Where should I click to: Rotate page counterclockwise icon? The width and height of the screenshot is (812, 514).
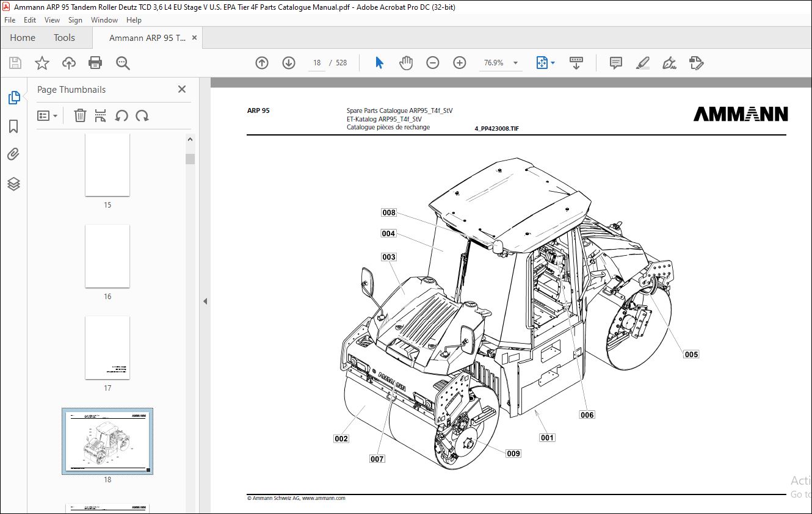pyautogui.click(x=121, y=115)
